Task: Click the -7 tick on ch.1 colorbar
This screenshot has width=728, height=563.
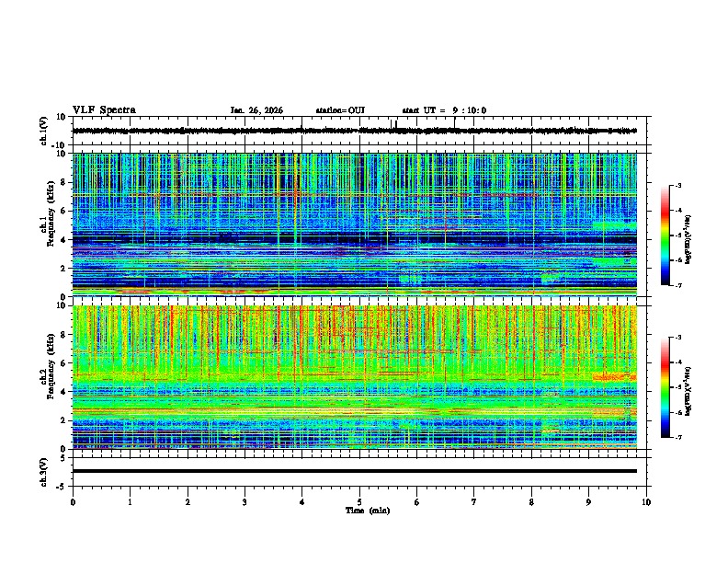Action: 678,285
